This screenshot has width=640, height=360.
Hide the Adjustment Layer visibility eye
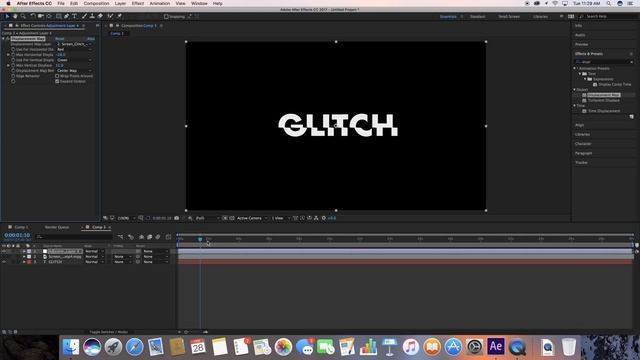click(x=4, y=251)
